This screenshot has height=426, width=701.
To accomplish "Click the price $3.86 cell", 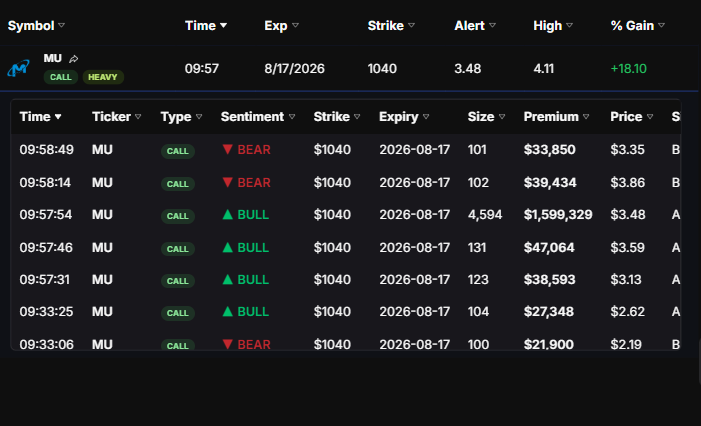I will 628,182.
